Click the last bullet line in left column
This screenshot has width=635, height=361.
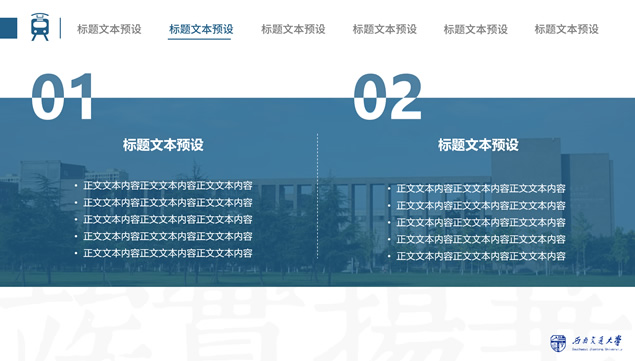(x=168, y=253)
